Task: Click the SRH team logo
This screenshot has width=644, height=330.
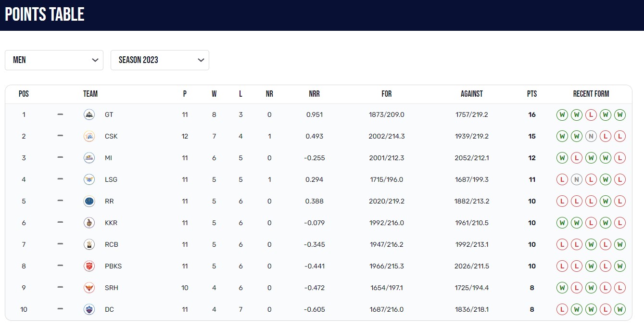Action: [89, 288]
